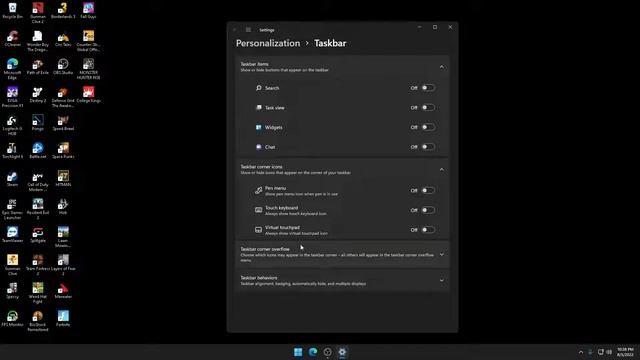Screen dimensions: 640x360
Task: Open the network icon in system tray
Action: [600, 352]
